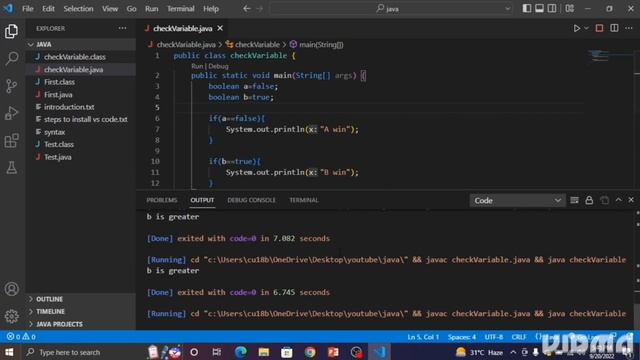The width and height of the screenshot is (640, 360).
Task: Click the Debug CodeLens link above main
Action: [218, 66]
